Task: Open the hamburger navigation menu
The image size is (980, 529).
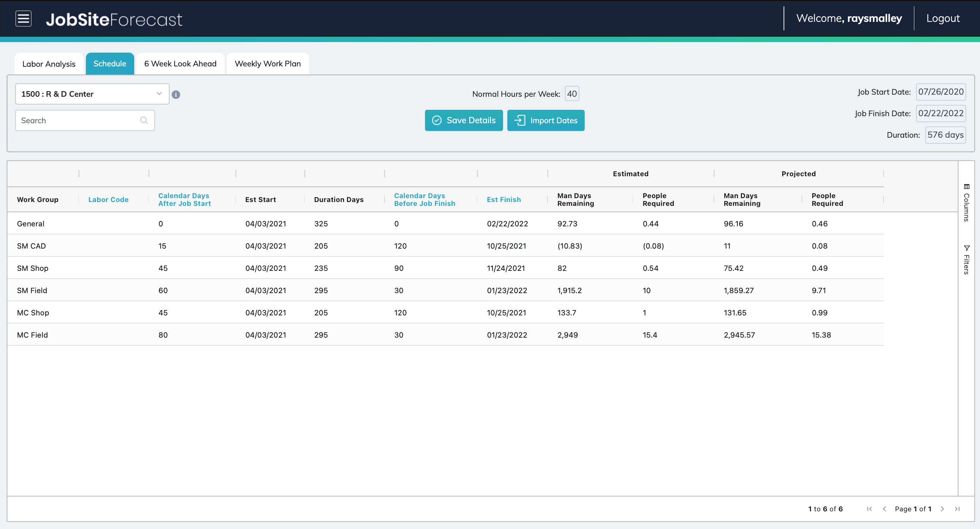Action: [x=23, y=19]
